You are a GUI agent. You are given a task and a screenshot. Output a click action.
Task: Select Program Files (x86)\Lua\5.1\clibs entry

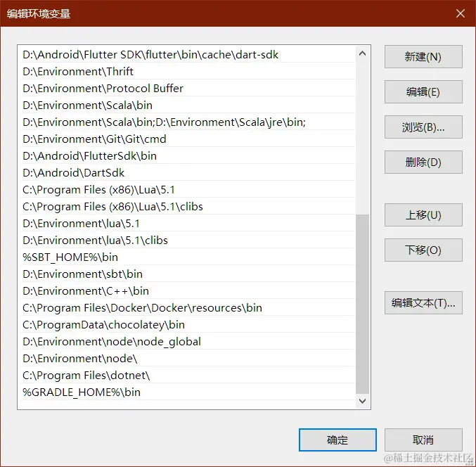point(187,207)
